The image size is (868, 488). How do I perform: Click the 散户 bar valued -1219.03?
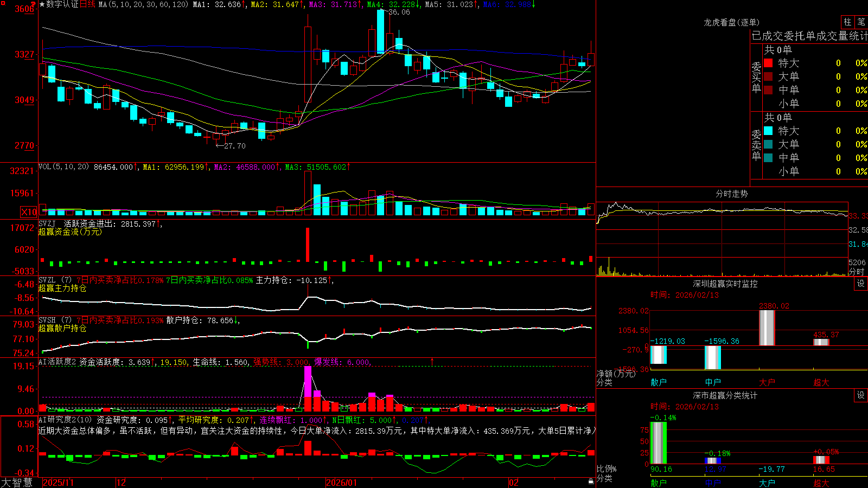pyautogui.click(x=659, y=355)
